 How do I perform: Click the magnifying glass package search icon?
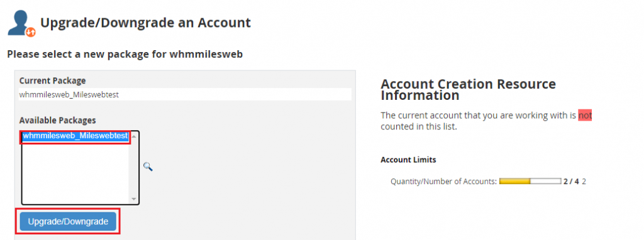tap(148, 166)
